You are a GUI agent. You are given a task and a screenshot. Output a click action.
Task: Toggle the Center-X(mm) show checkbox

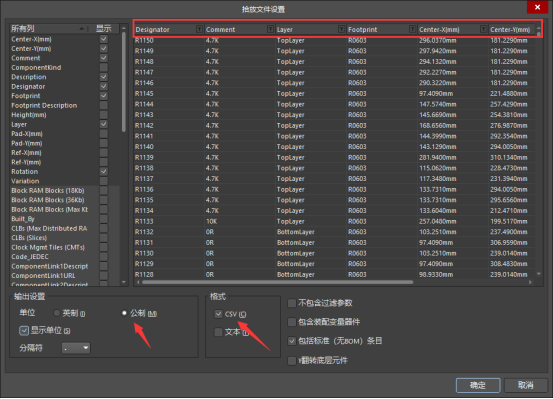click(104, 39)
